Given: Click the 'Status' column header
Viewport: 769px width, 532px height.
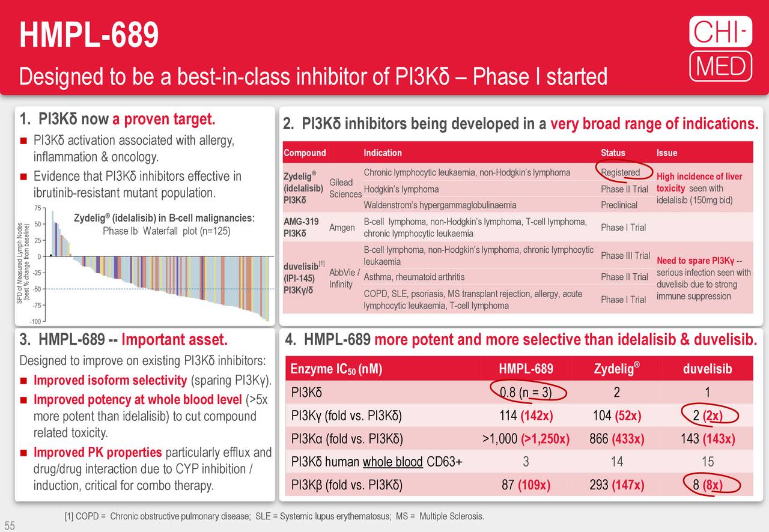Looking at the screenshot, I should pos(613,153).
